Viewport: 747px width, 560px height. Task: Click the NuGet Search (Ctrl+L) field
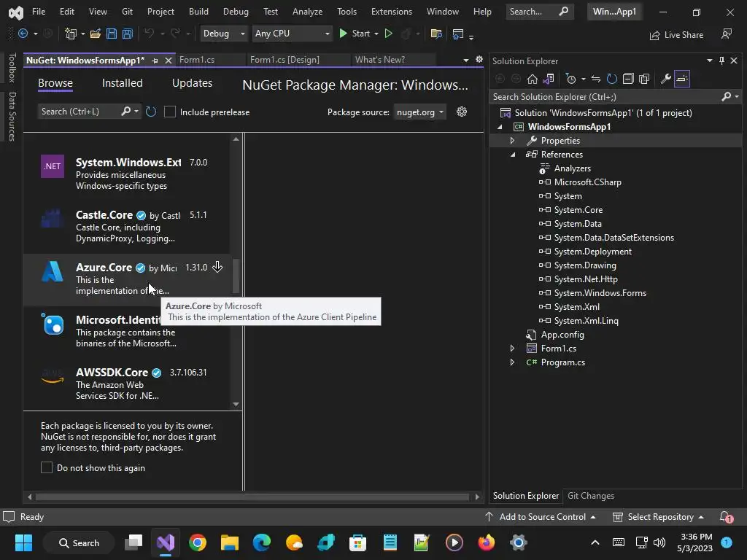point(79,112)
